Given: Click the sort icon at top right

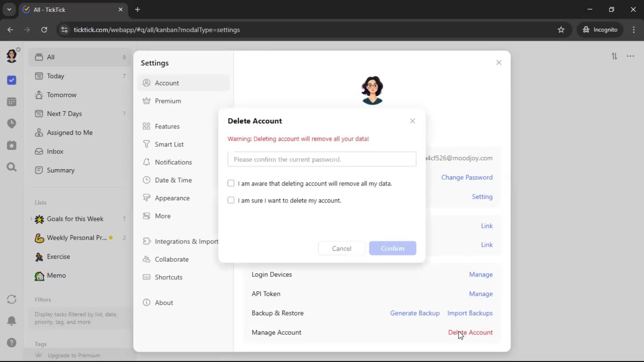Looking at the screenshot, I should tap(614, 56).
